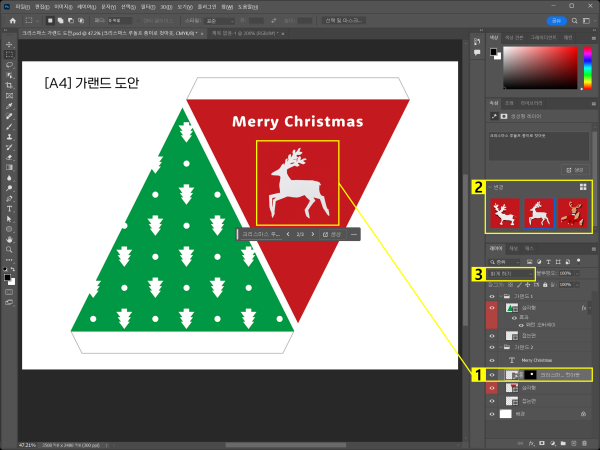Click the hue spectrum slider

pyautogui.click(x=587, y=68)
